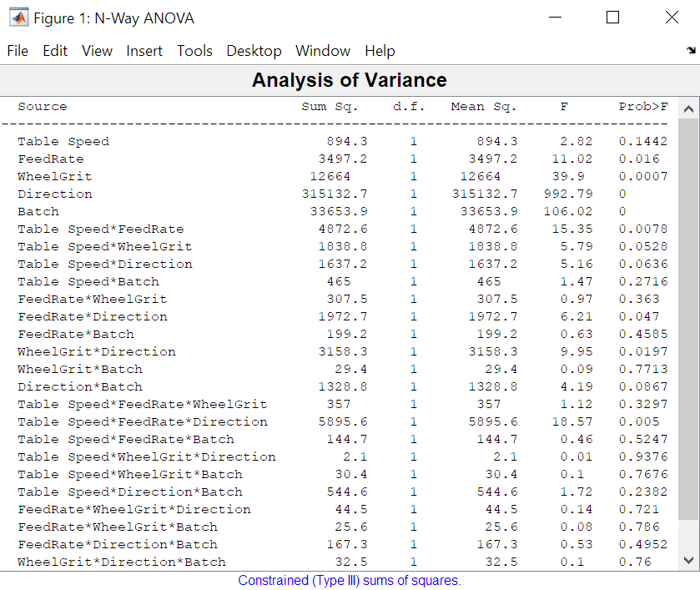Screen dimensions: 700x590
Task: Open the Insert menu
Action: (144, 51)
